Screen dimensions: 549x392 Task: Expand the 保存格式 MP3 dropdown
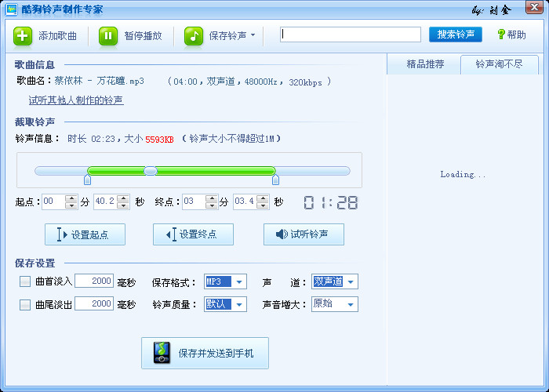coord(239,281)
